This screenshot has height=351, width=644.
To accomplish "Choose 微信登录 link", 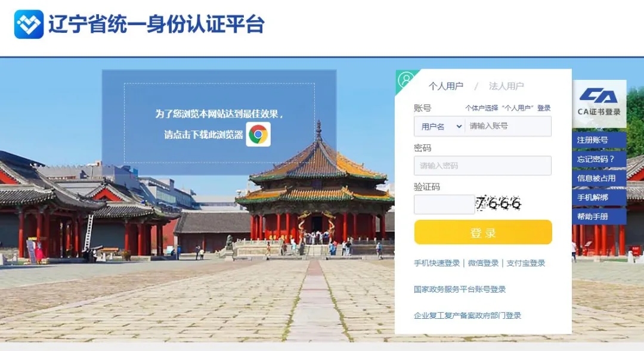I will tap(483, 263).
